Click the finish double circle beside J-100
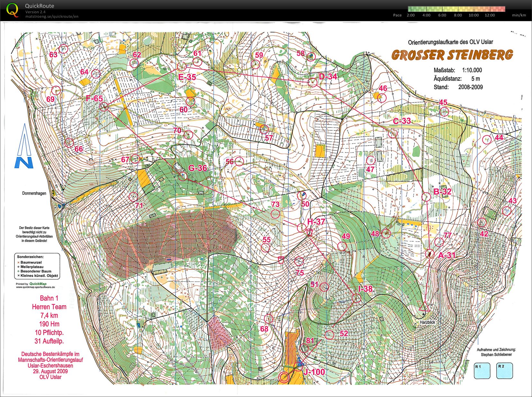532x397 pixels. point(284,377)
